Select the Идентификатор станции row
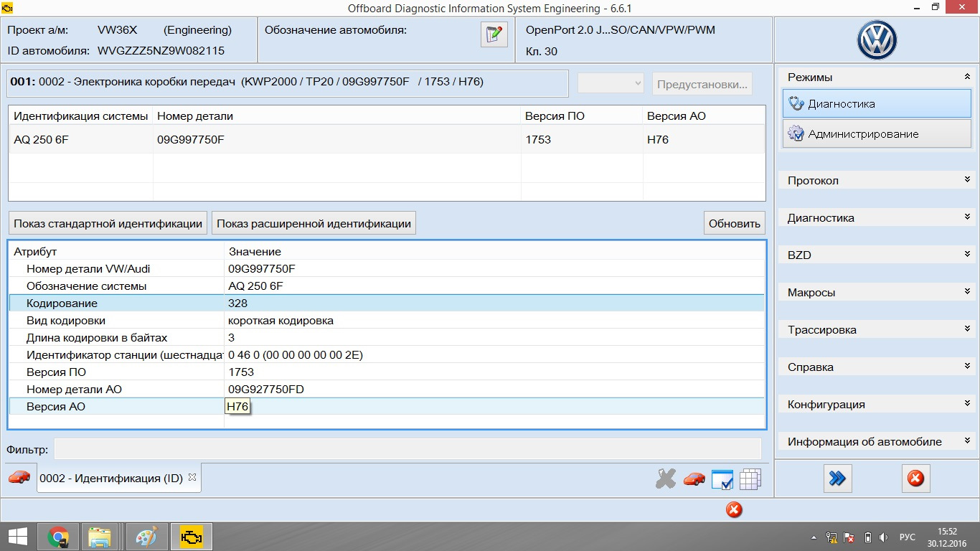980x551 pixels. [387, 355]
